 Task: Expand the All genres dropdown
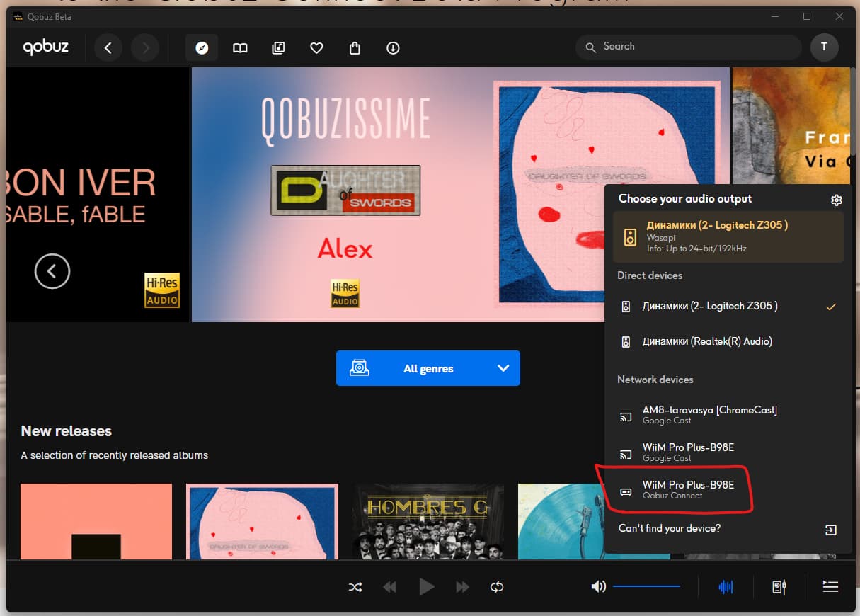(x=428, y=368)
